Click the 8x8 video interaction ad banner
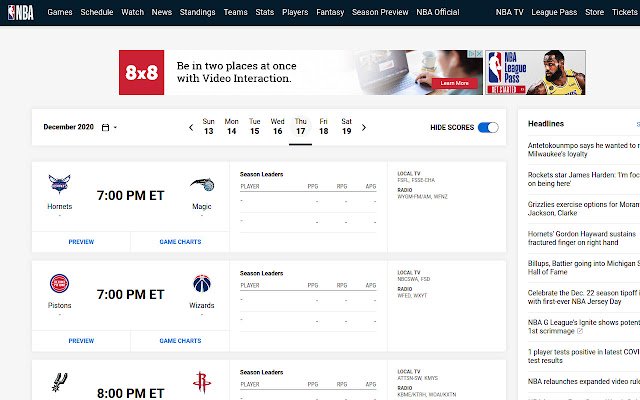 pyautogui.click(x=301, y=73)
